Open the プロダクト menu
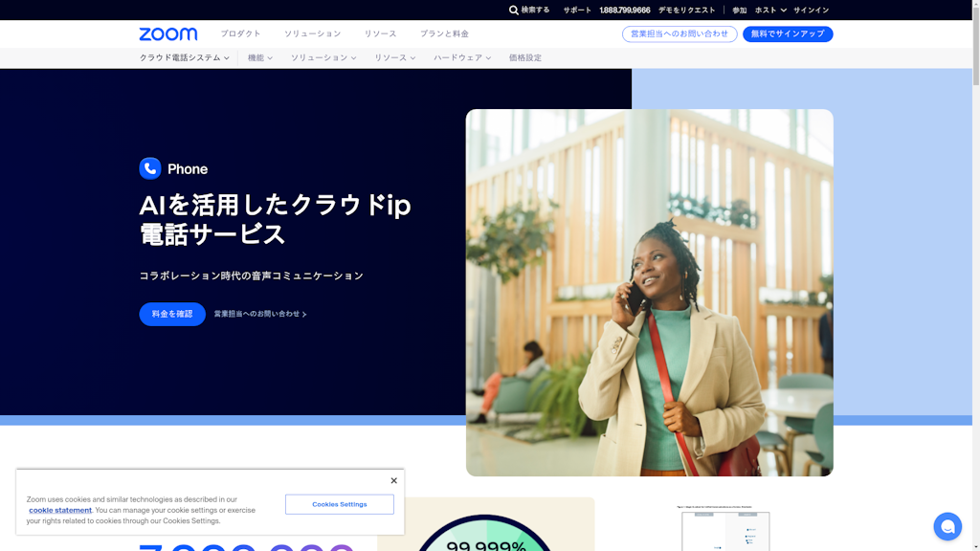The width and height of the screenshot is (980, 551). click(240, 34)
